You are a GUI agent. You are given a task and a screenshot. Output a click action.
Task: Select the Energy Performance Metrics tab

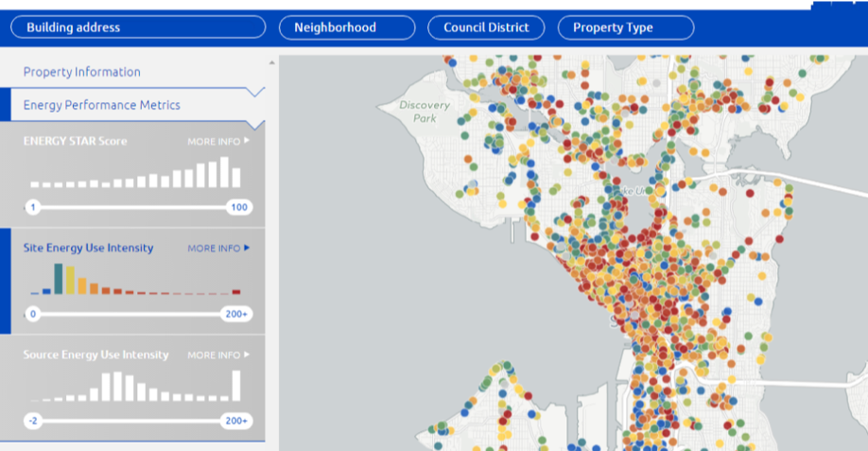[101, 105]
